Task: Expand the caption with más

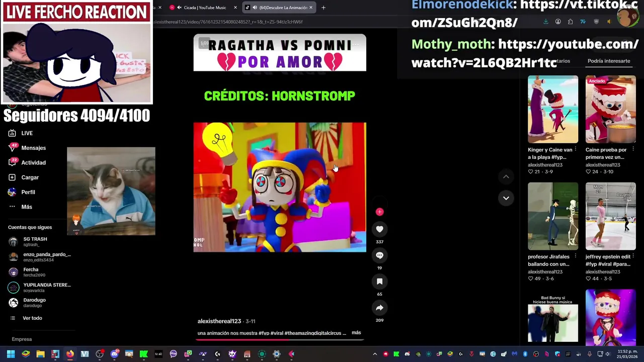Action: tap(356, 332)
